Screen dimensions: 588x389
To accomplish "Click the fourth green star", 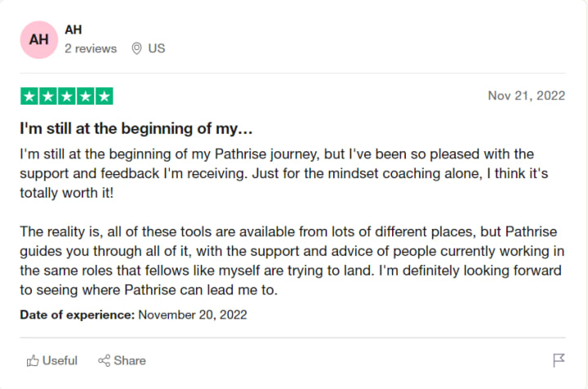I will [x=86, y=96].
